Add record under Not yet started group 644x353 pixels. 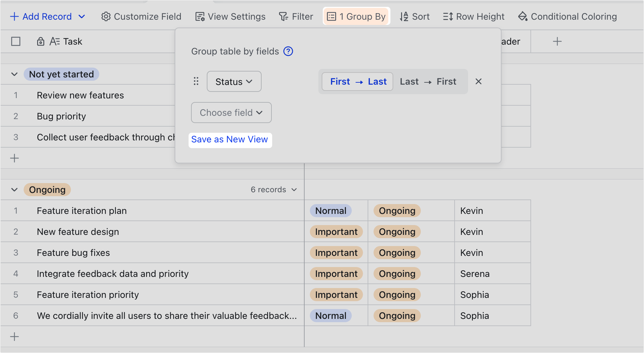tap(14, 158)
